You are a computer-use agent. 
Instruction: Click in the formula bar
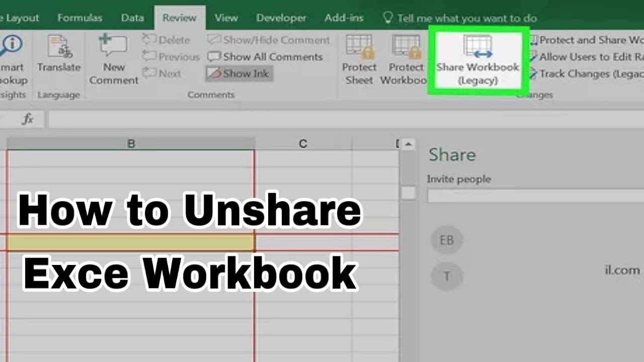pyautogui.click(x=346, y=119)
